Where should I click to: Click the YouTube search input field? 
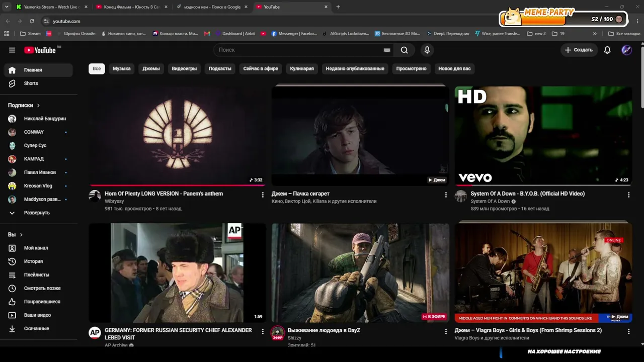299,50
